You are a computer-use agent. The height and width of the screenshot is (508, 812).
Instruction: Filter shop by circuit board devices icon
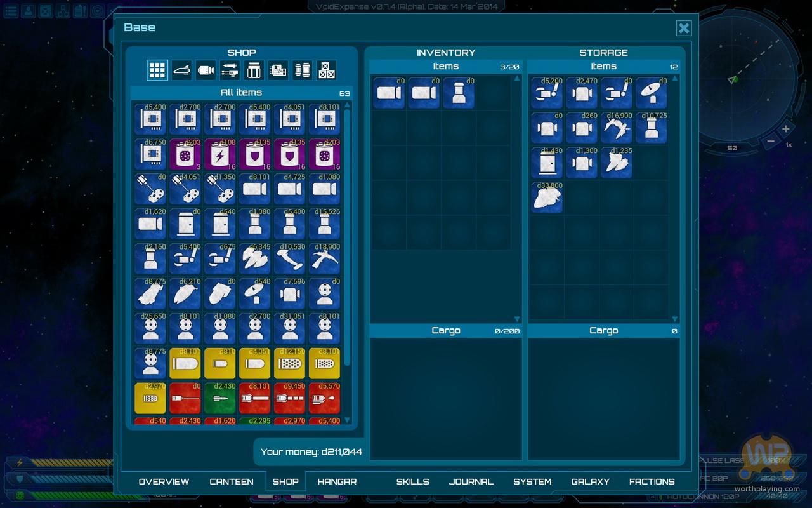click(x=278, y=70)
